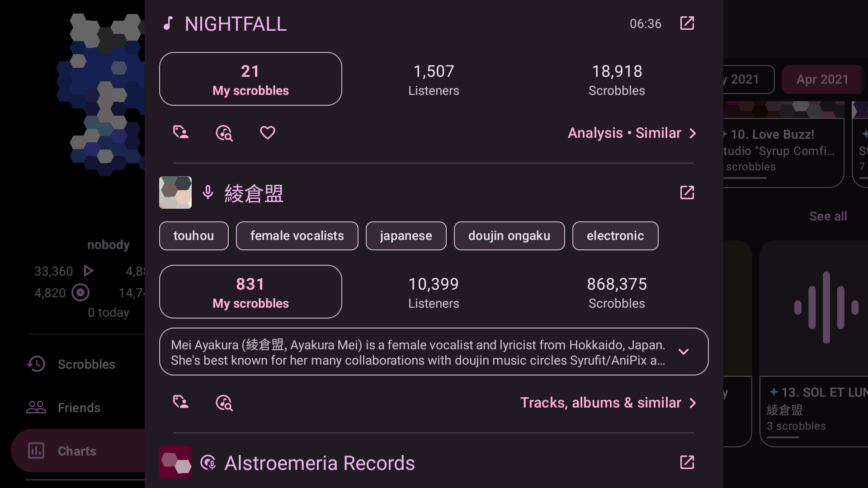This screenshot has width=868, height=488.
Task: Click the music note icon beside NIGHTFALL
Action: coord(168,23)
